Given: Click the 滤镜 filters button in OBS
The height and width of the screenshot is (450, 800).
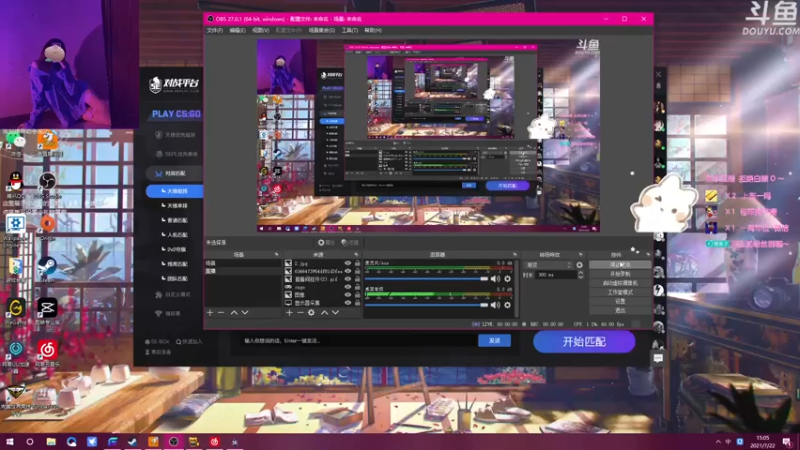Looking at the screenshot, I should [350, 243].
